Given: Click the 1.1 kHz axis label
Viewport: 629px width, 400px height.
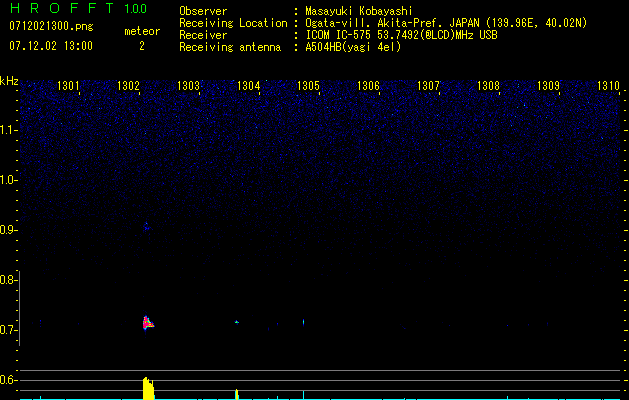Looking at the screenshot, I should (8, 130).
